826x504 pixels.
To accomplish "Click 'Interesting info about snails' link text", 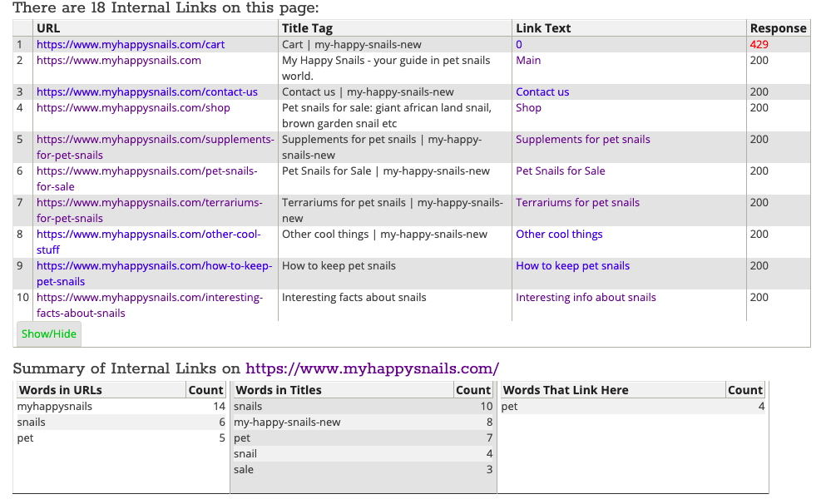I will 586,297.
